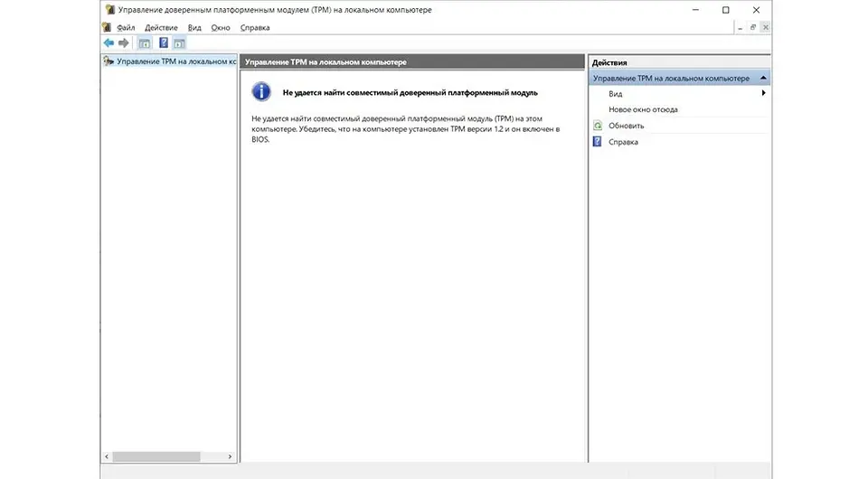Open the Файл menu

pos(126,28)
